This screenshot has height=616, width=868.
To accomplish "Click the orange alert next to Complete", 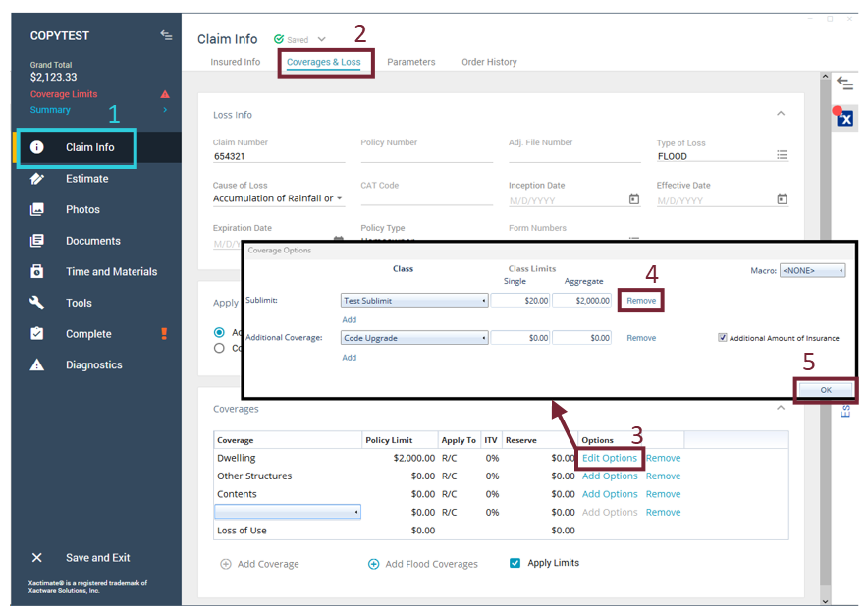I will [164, 333].
